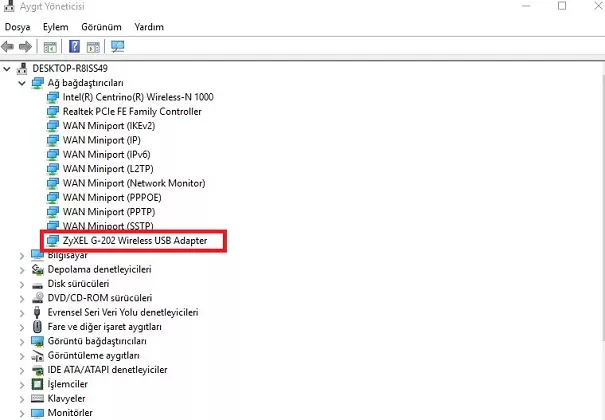Select Intel(R) Centrino(R) Wireless-N 1000

[138, 97]
